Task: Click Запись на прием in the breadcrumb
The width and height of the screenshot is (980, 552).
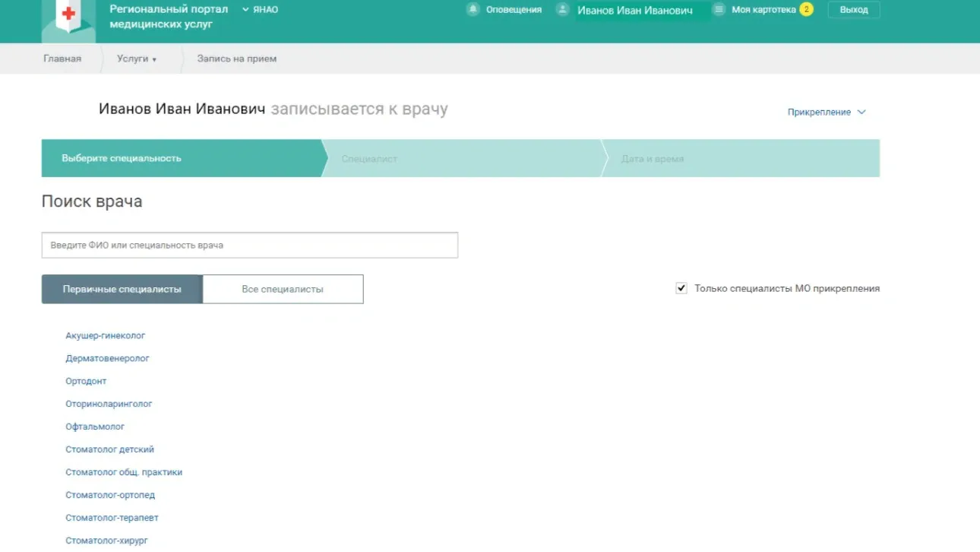Action: (236, 59)
